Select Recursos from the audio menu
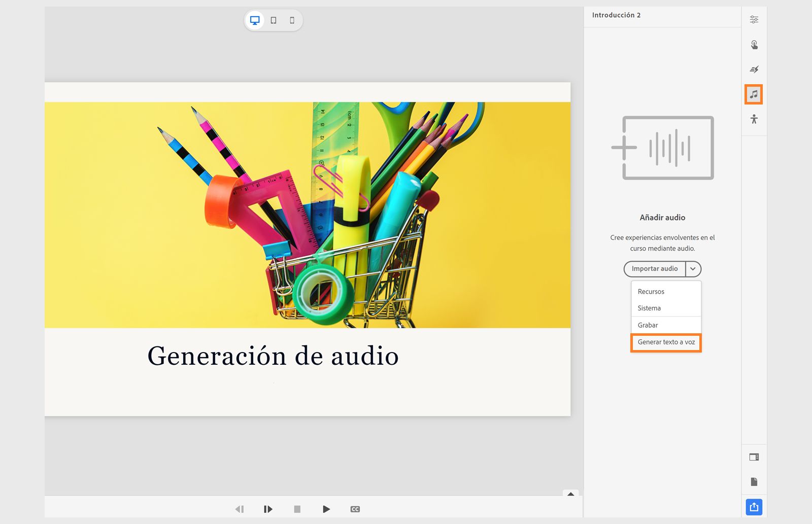Screen dimensions: 812x524 tap(651, 292)
